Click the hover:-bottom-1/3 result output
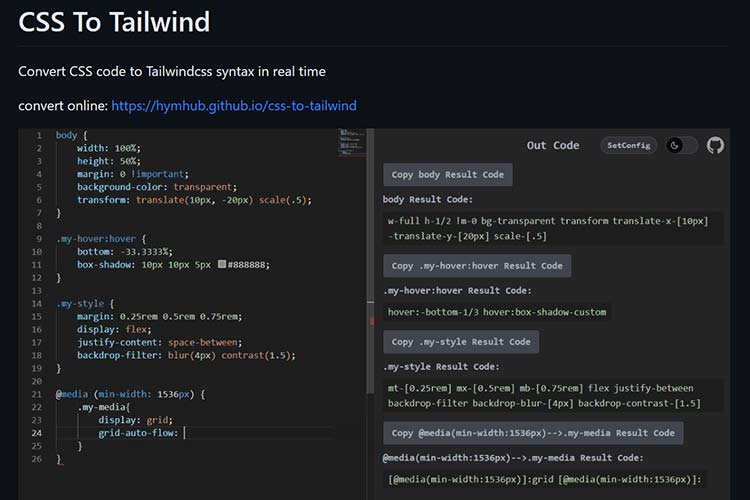This screenshot has width=750, height=500. pyautogui.click(x=497, y=312)
